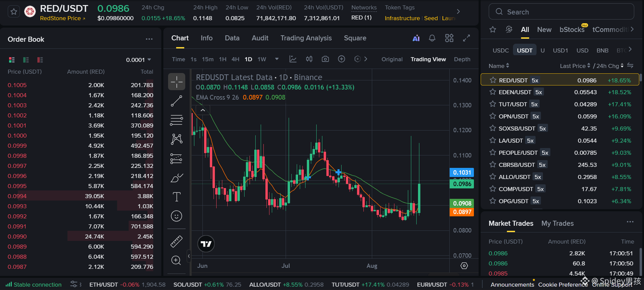Open the 0.0001 price precision dropdown
Screen dimensions: 644x290
[x=139, y=60]
